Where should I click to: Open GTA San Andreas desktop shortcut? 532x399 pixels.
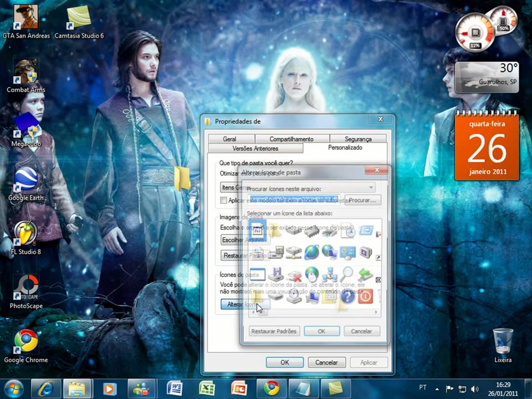click(x=26, y=22)
